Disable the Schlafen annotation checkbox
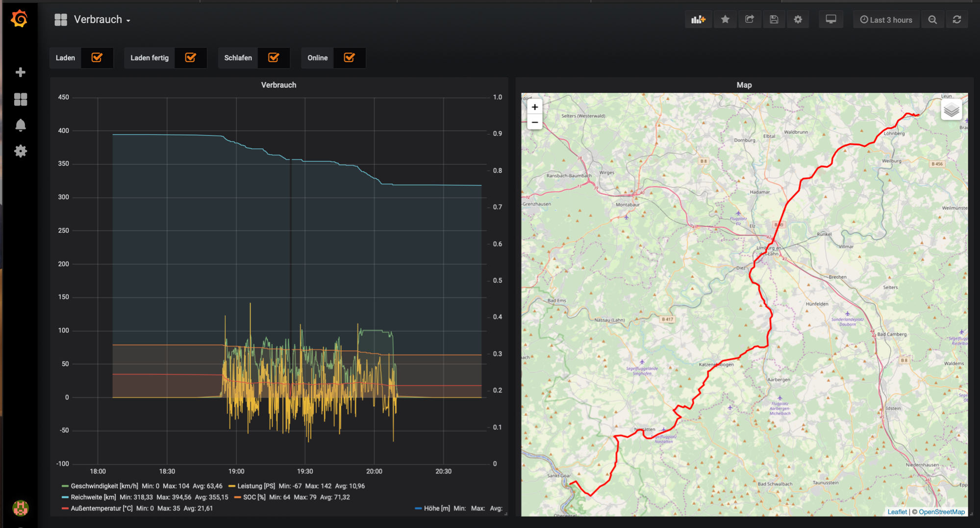980x528 pixels. coord(274,58)
